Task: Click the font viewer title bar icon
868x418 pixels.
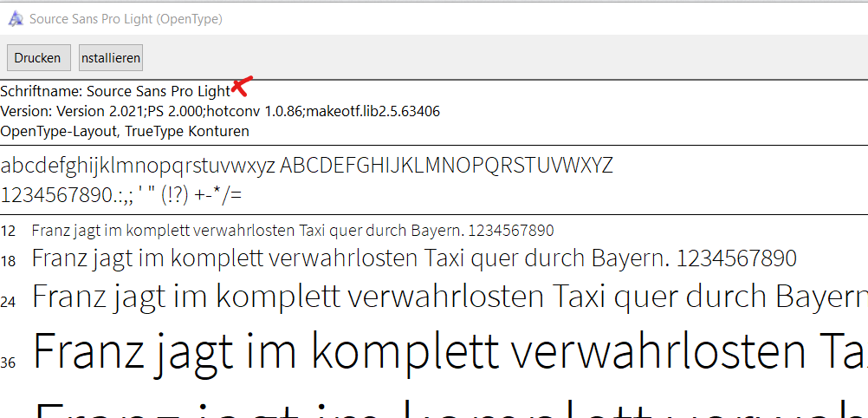Action: click(x=16, y=19)
